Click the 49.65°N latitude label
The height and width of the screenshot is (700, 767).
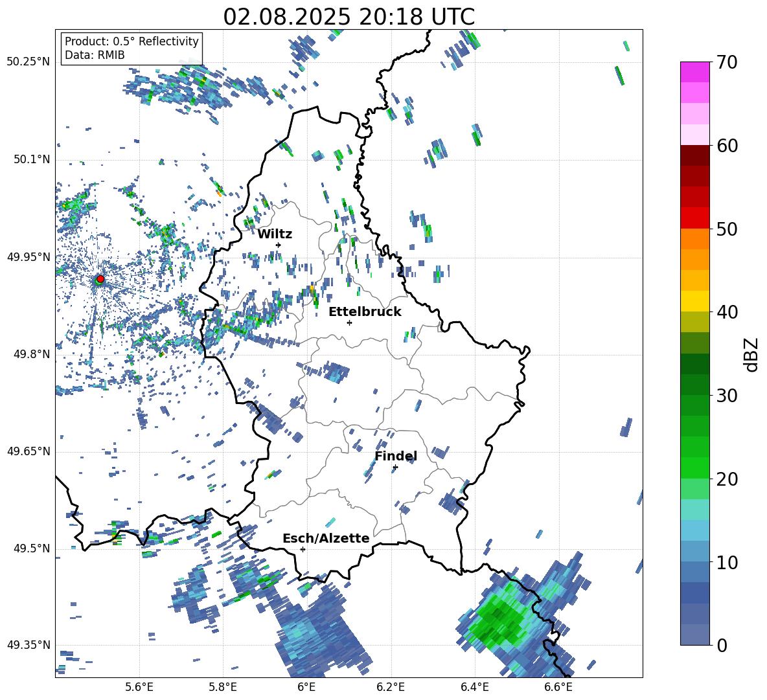pos(29,451)
